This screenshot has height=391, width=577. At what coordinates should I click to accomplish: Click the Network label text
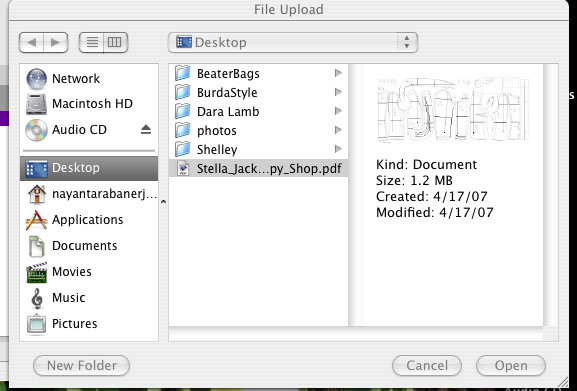(x=76, y=79)
